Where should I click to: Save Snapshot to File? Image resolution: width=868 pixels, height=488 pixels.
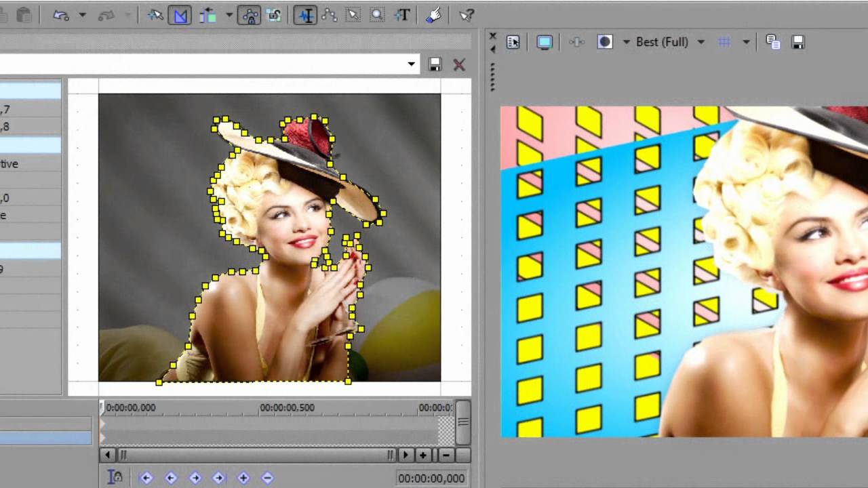798,42
